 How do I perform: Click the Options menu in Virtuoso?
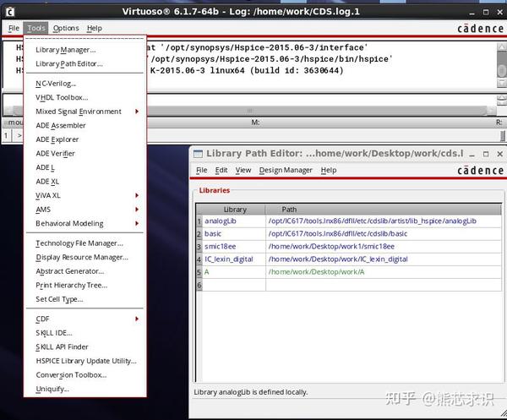66,29
